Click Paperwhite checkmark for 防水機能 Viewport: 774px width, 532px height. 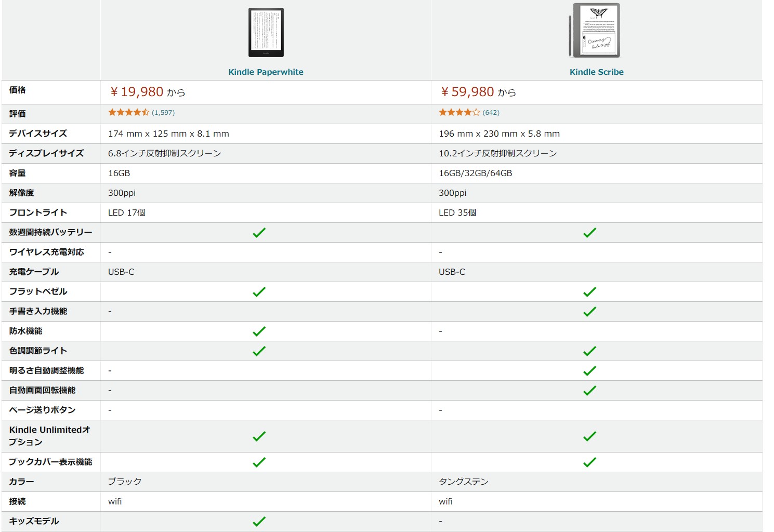[x=259, y=331]
